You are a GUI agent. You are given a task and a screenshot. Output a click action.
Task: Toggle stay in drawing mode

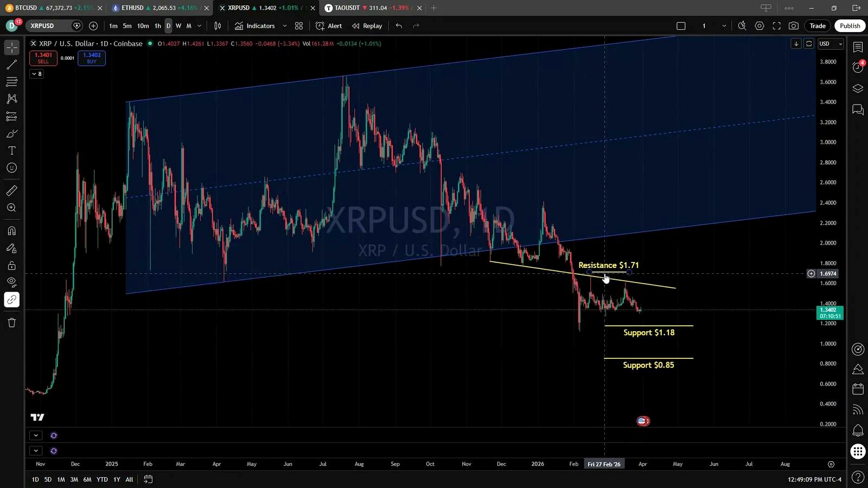click(11, 248)
